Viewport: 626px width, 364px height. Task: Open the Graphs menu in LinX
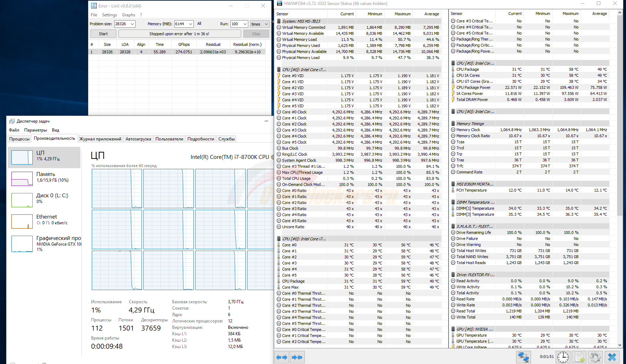[x=128, y=15]
